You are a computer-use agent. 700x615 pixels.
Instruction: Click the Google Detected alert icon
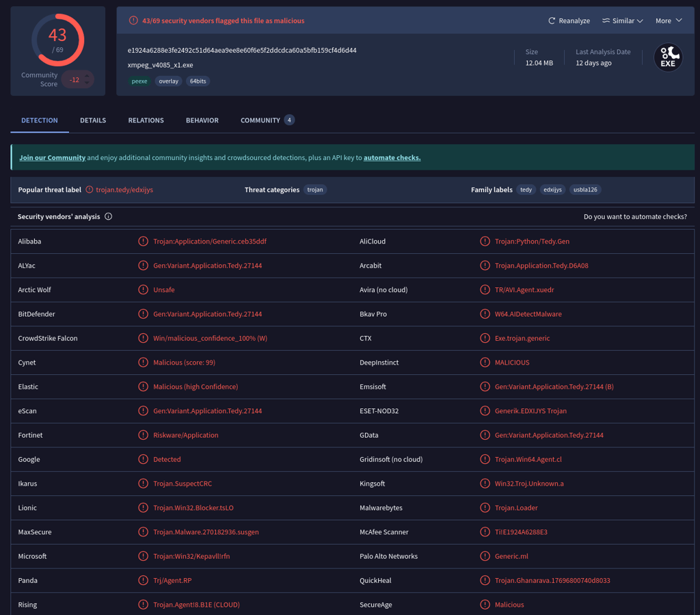click(143, 459)
